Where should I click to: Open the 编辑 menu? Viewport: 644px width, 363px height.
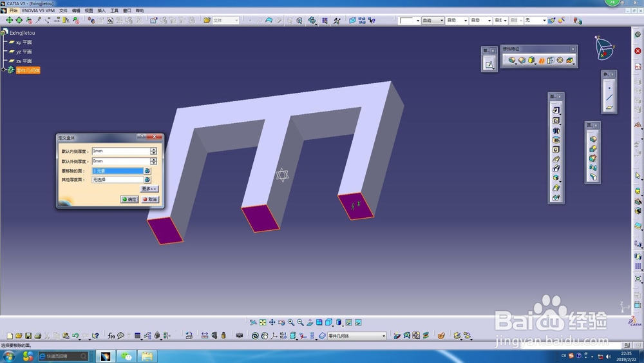tap(76, 11)
